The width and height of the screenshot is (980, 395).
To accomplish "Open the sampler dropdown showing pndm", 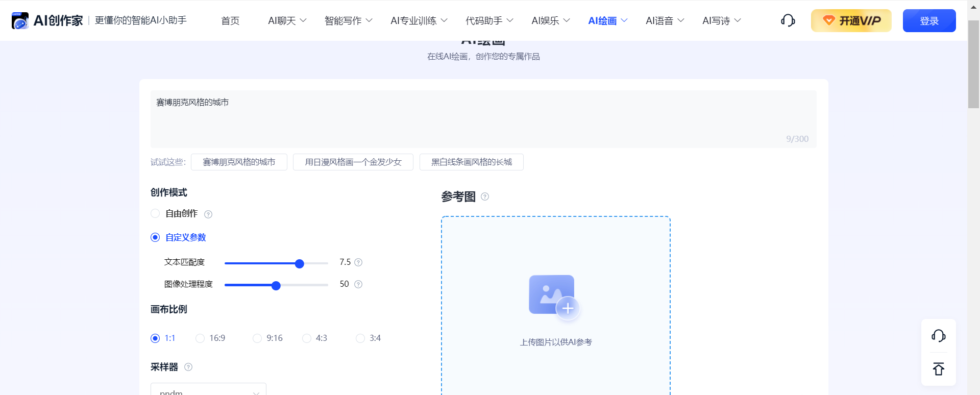I will click(208, 390).
